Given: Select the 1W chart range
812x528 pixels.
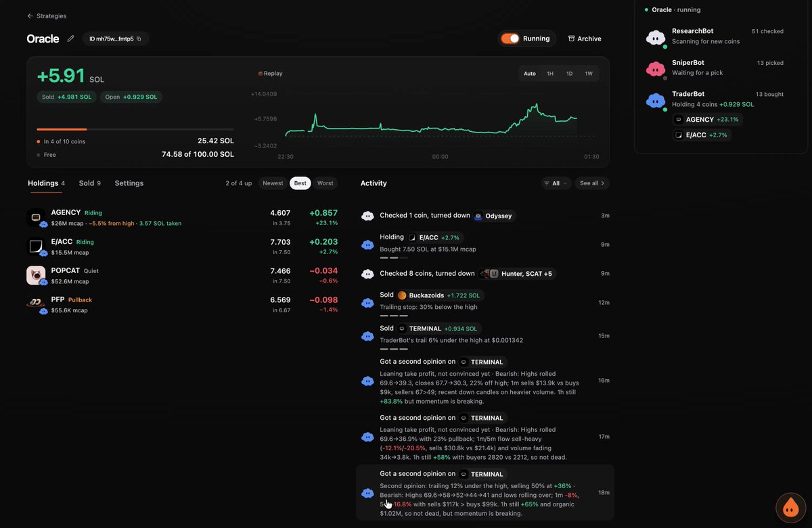Looking at the screenshot, I should click(589, 73).
